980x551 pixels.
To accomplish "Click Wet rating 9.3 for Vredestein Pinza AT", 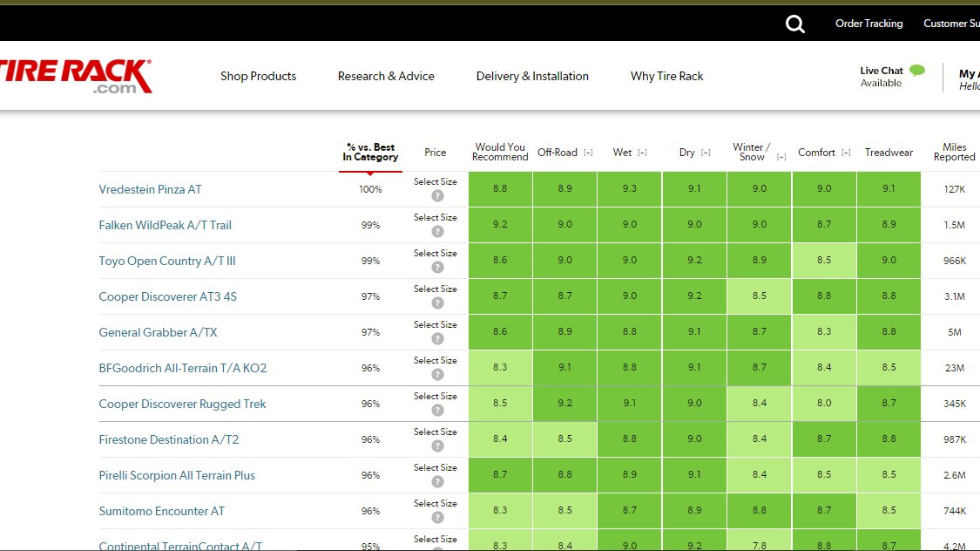I will click(x=629, y=189).
